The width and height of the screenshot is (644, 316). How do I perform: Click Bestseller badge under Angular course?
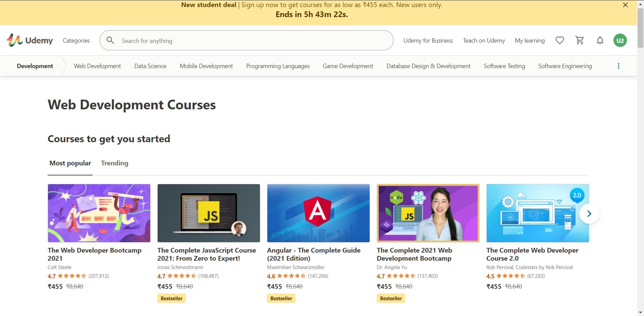281,298
